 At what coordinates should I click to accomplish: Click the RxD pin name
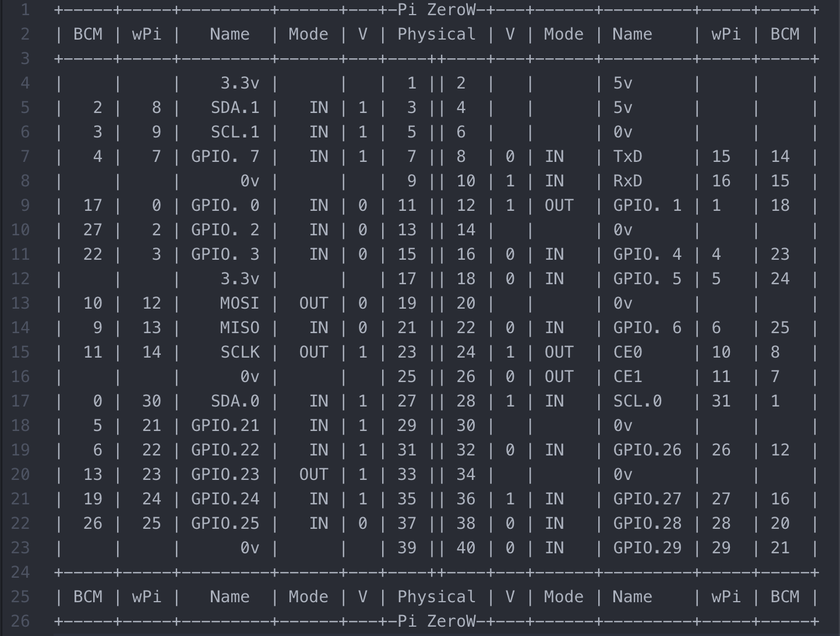[627, 181]
